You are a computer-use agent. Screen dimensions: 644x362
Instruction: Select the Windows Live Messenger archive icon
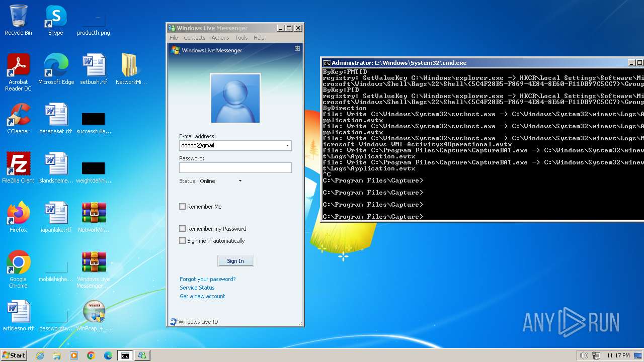[94, 269]
